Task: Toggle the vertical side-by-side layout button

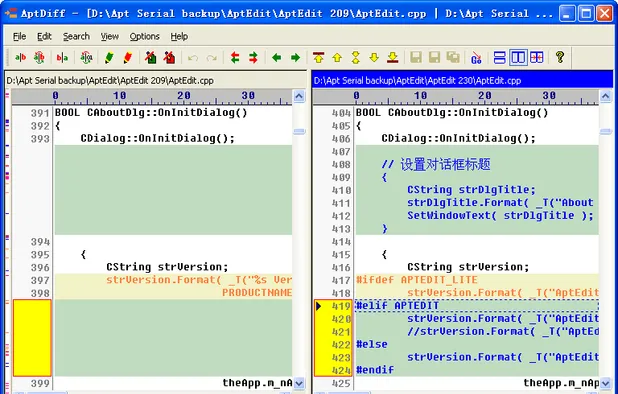Action: click(518, 58)
